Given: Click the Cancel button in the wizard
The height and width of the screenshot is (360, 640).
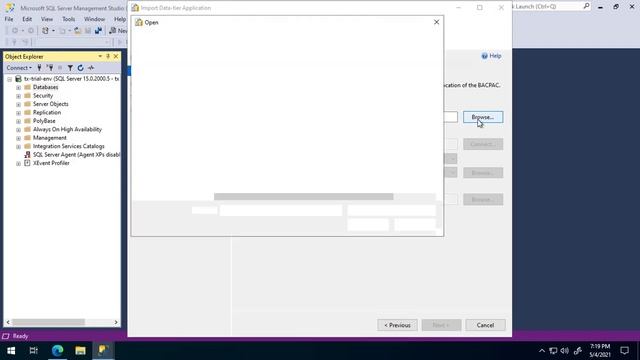Looking at the screenshot, I should 485,325.
